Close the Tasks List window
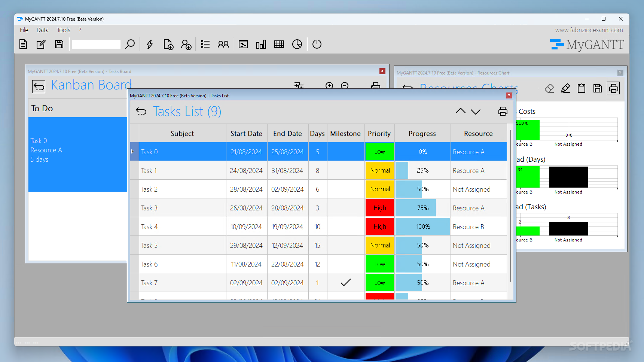Image resolution: width=644 pixels, height=362 pixels. pyautogui.click(x=509, y=95)
